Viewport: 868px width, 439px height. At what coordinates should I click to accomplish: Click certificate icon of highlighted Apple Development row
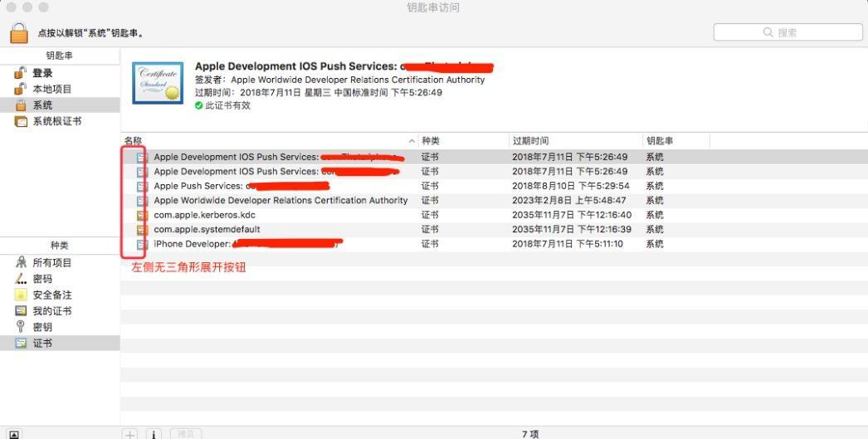[142, 157]
